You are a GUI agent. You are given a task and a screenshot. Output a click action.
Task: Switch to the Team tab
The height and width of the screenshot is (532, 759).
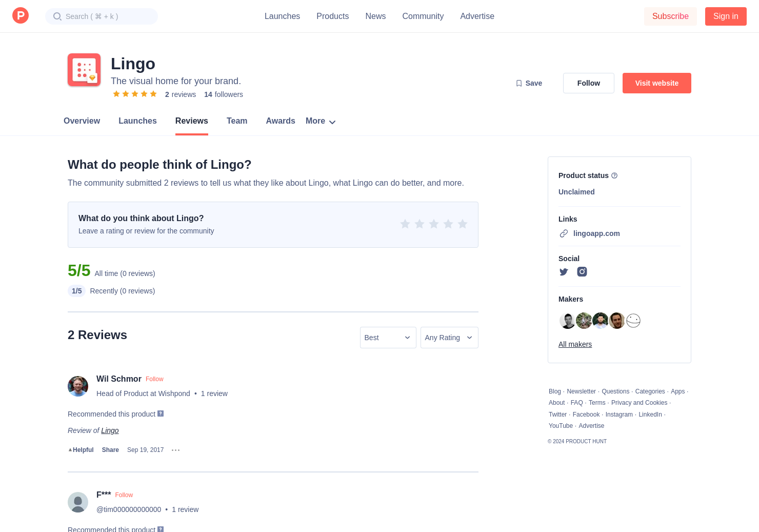coord(237,121)
